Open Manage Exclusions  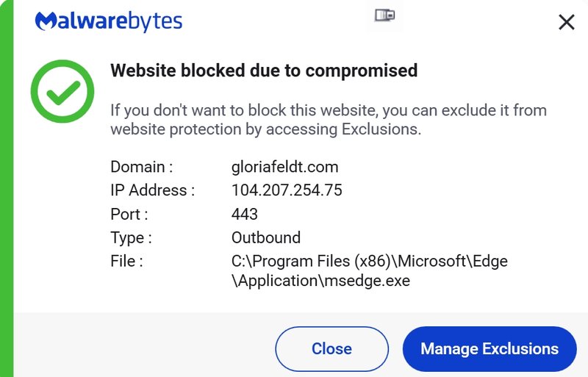pos(490,349)
